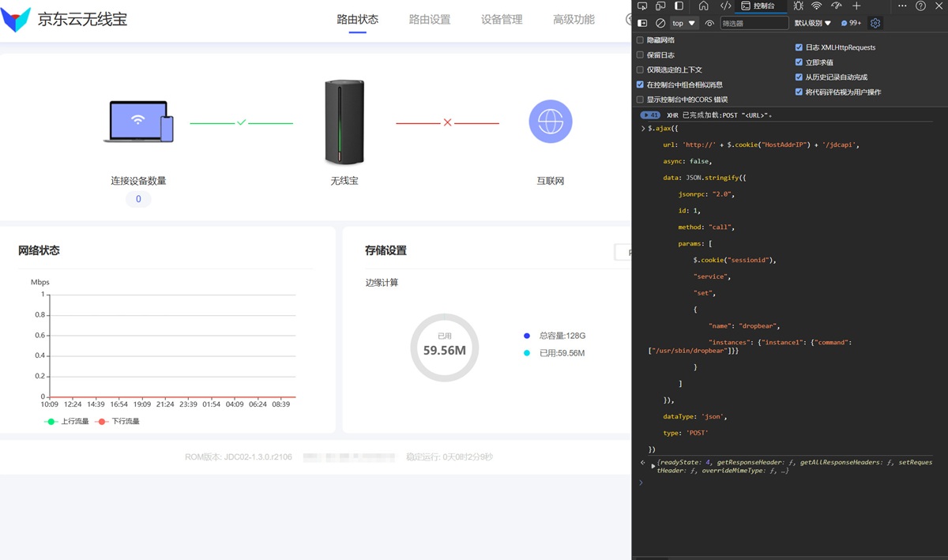This screenshot has height=560, width=948.
Task: Open the Default levels (默认级别) dropdown
Action: click(813, 24)
